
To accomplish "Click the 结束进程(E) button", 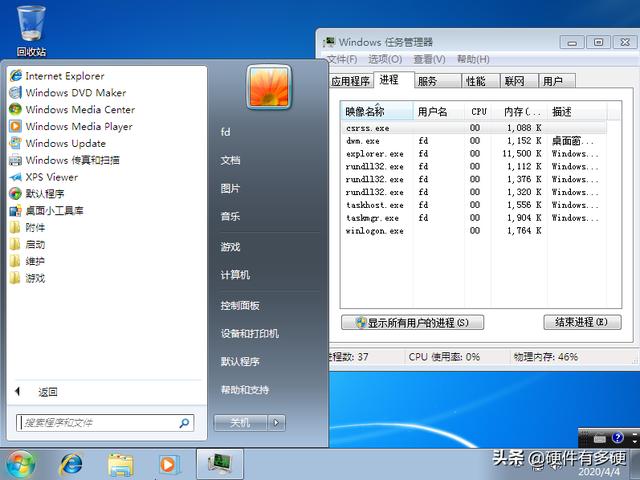I will point(582,322).
